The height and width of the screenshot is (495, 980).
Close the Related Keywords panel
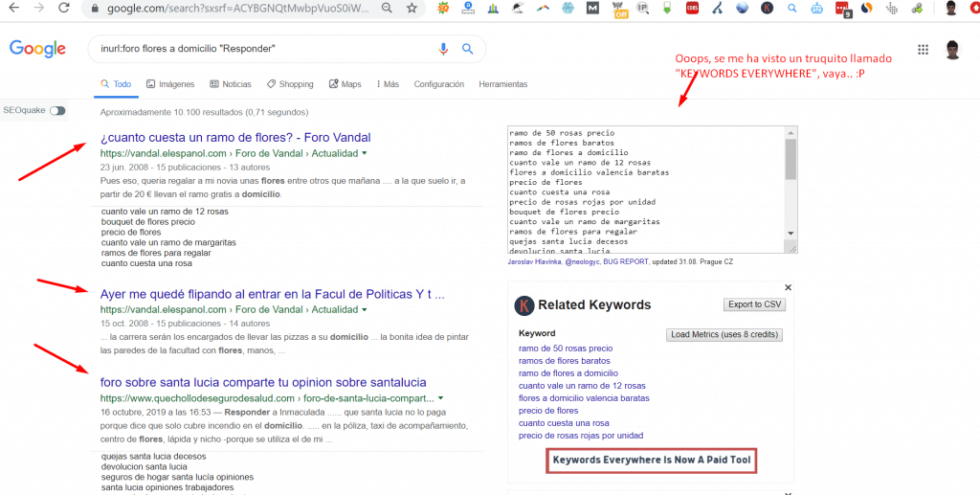pos(788,287)
